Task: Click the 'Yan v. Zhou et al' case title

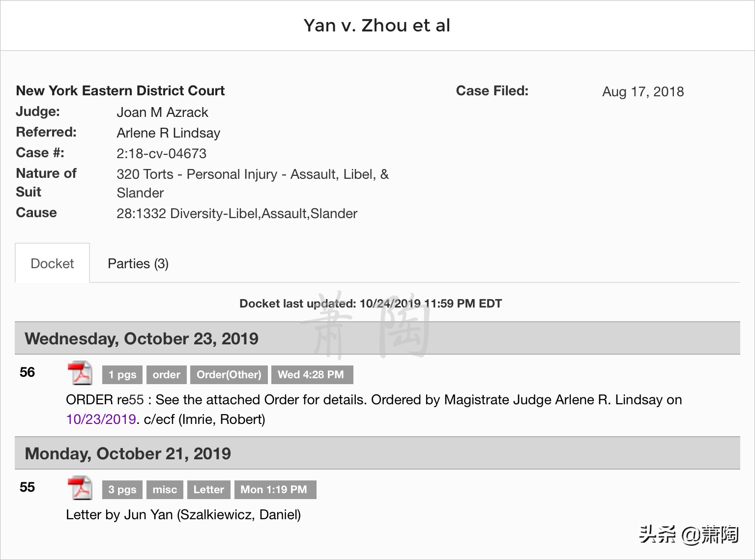Action: (x=377, y=25)
